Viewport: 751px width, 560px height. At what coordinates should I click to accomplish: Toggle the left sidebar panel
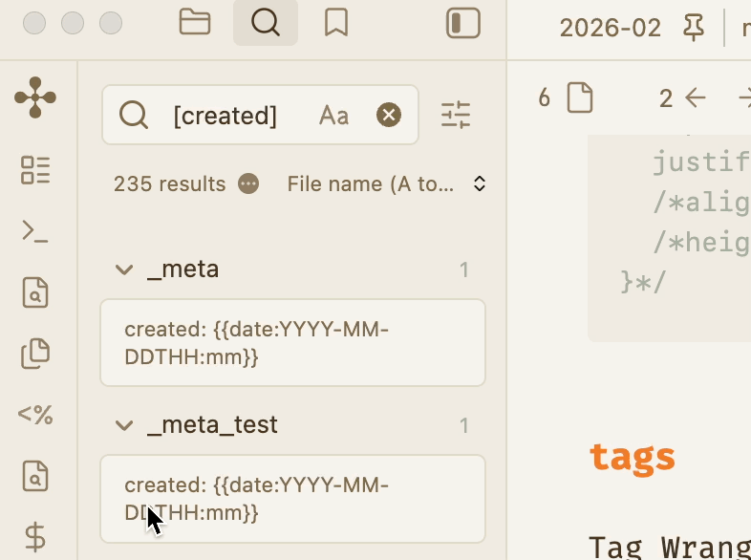pyautogui.click(x=463, y=24)
